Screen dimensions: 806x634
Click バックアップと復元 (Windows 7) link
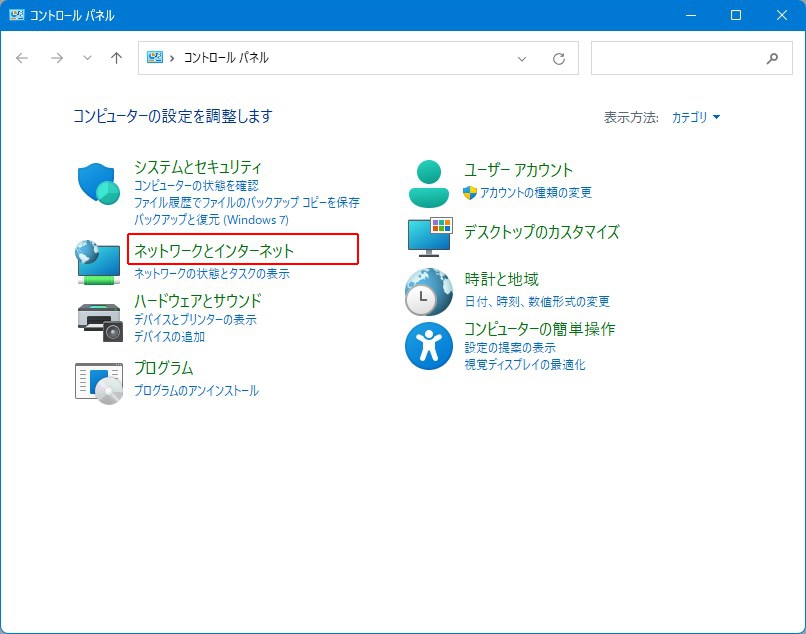(211, 218)
